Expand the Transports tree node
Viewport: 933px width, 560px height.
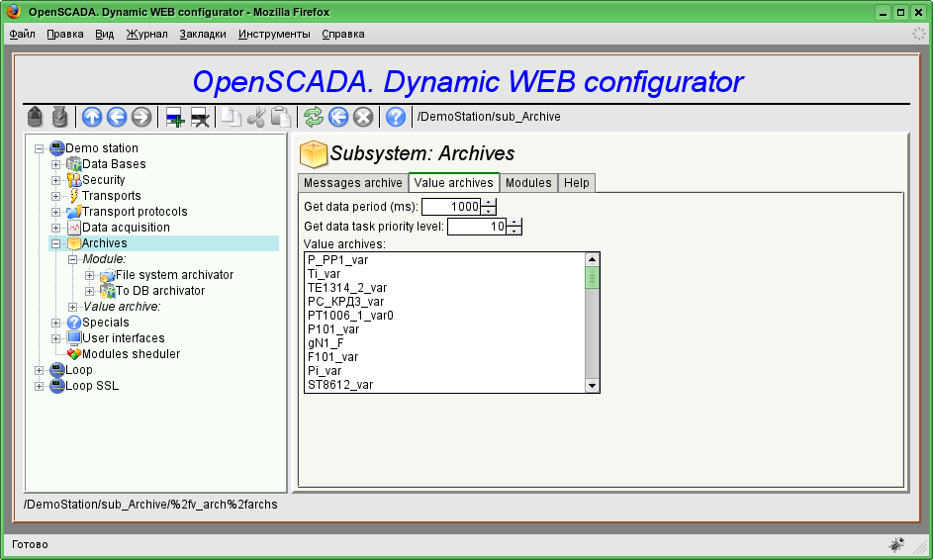[56, 196]
